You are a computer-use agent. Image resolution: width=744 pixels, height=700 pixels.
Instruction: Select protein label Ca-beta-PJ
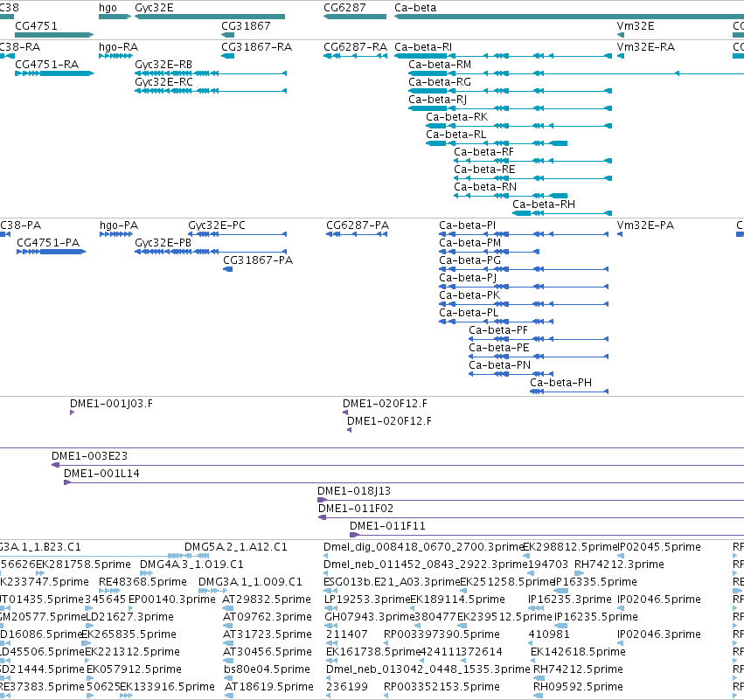tap(468, 278)
